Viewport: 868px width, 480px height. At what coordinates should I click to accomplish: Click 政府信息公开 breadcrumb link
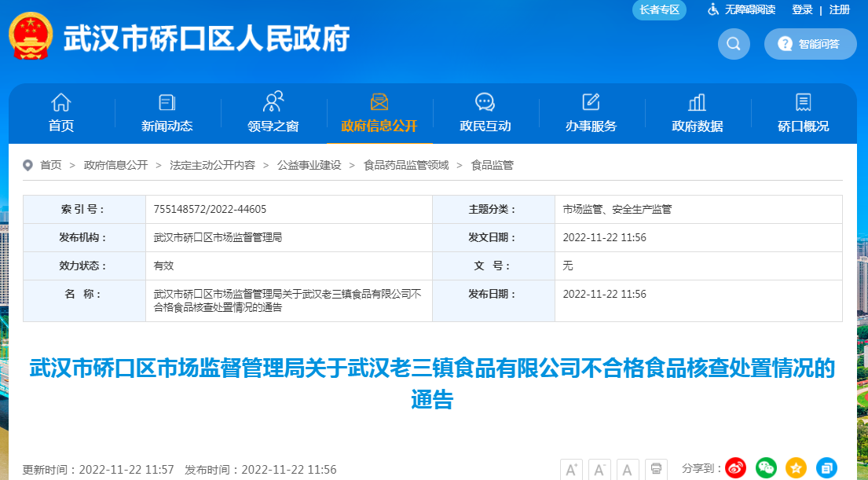pos(115,165)
